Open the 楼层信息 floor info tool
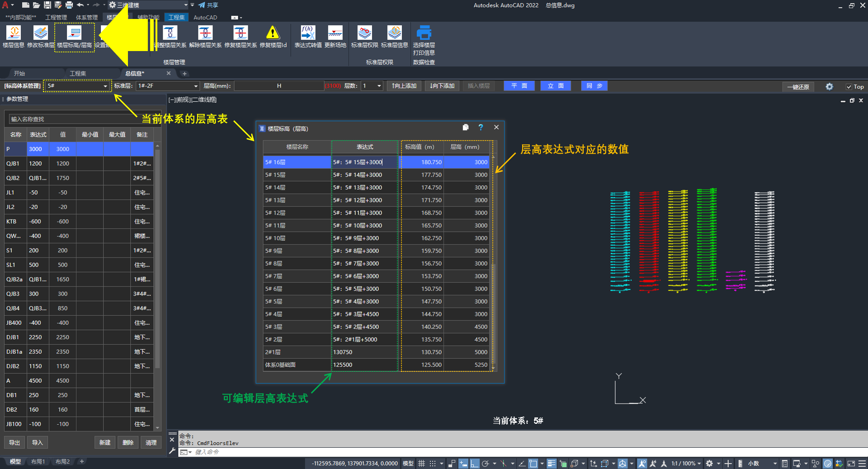 point(14,36)
